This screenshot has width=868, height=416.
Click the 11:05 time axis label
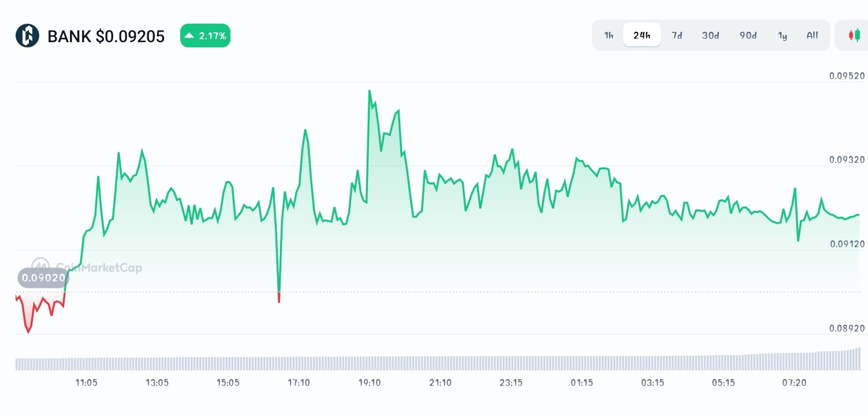(x=85, y=382)
